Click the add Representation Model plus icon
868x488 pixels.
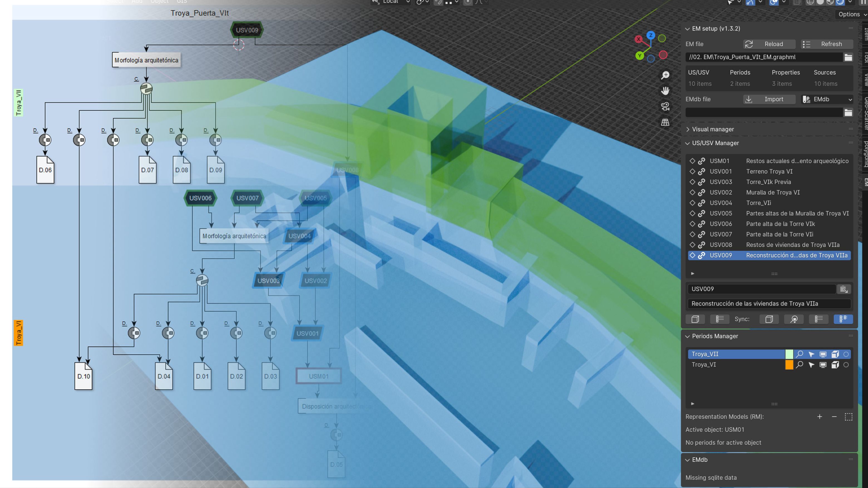[820, 417]
